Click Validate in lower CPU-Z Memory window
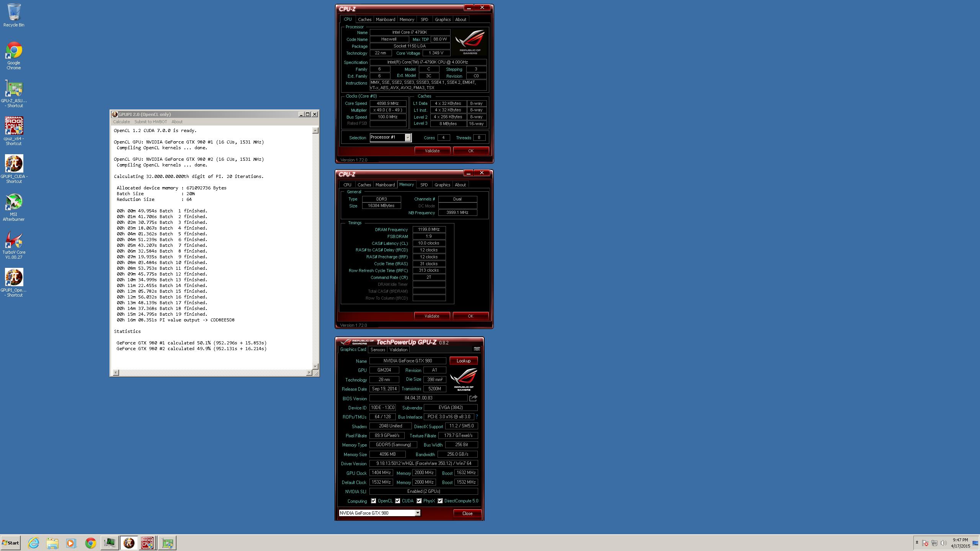 (x=432, y=316)
